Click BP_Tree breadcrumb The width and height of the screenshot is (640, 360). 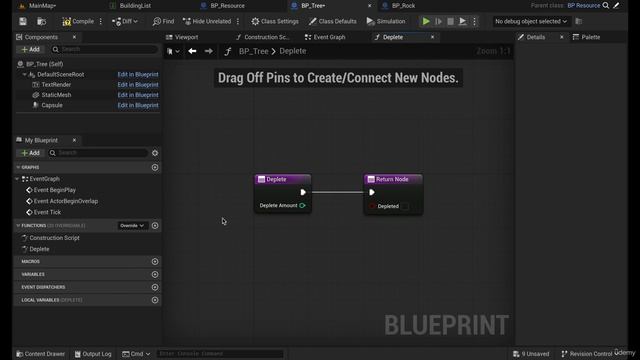tap(253, 51)
